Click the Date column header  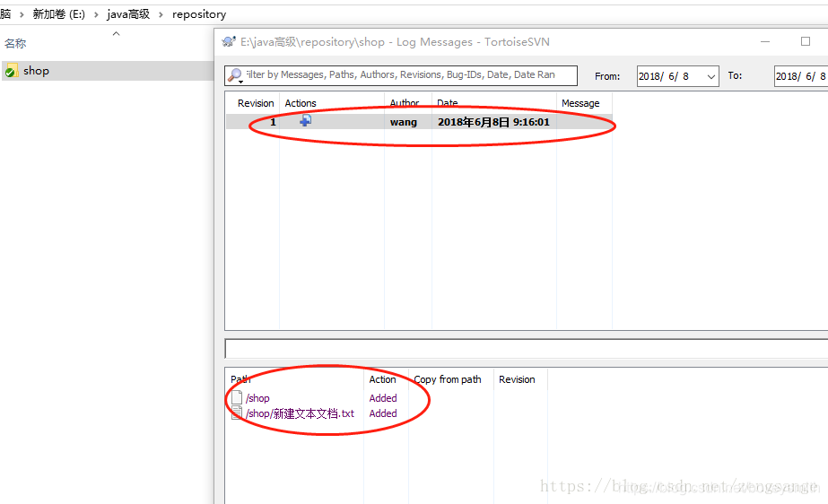pos(448,103)
